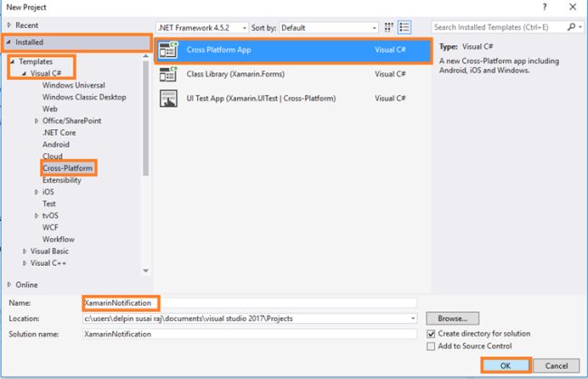Select the Web template category
588x379 pixels.
click(x=50, y=109)
